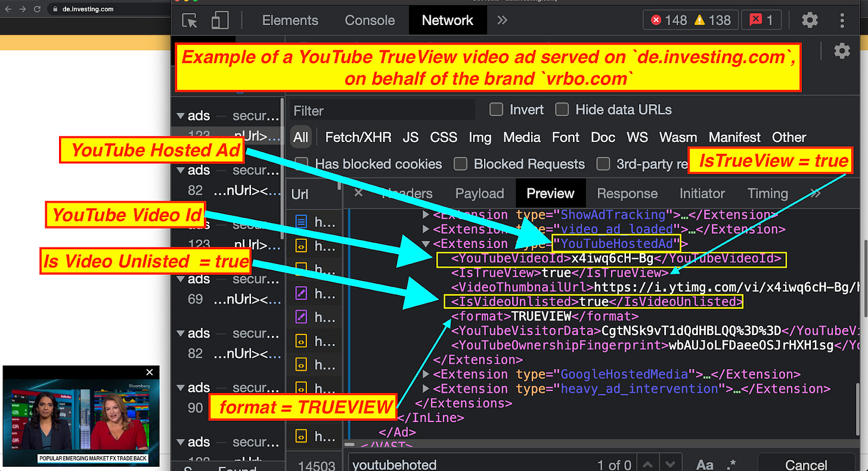
Task: Switch to the Console panel
Action: click(x=370, y=20)
